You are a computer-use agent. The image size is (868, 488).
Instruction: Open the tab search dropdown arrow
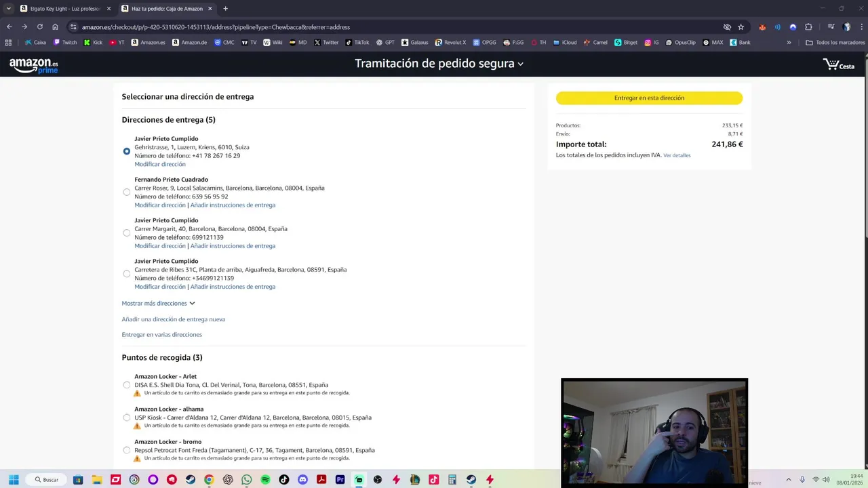click(8, 9)
